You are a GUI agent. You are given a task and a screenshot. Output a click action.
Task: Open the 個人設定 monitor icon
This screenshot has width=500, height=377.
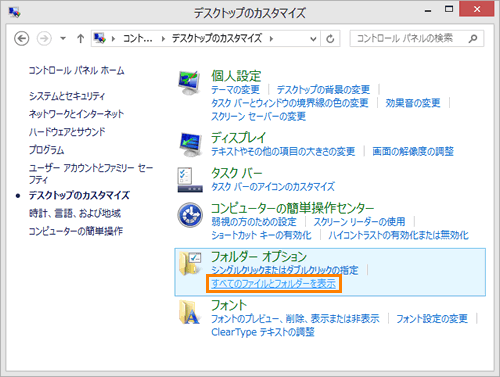[190, 82]
